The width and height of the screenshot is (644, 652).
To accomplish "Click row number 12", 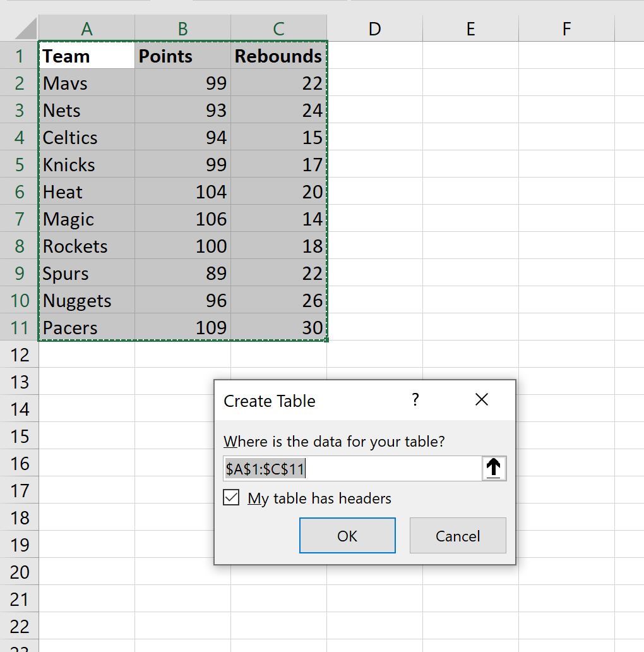I will point(19,354).
